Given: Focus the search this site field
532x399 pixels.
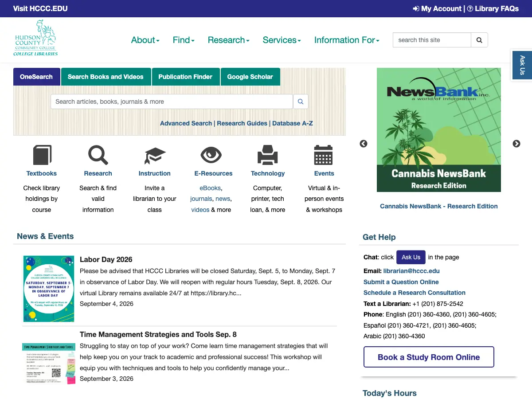Looking at the screenshot, I should 432,40.
